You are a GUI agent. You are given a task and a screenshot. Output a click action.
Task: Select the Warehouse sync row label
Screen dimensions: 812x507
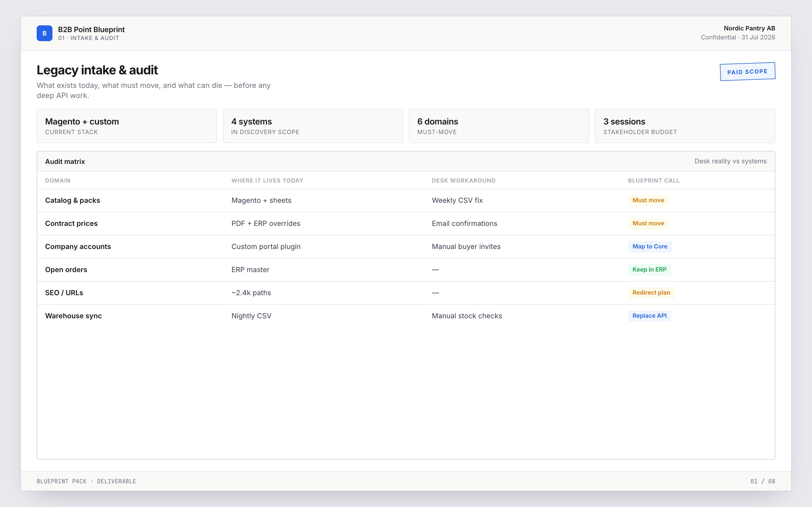tap(74, 316)
